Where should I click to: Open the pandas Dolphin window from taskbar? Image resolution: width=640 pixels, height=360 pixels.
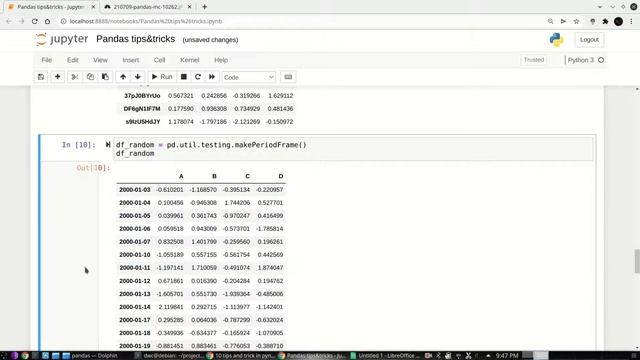[x=90, y=356]
